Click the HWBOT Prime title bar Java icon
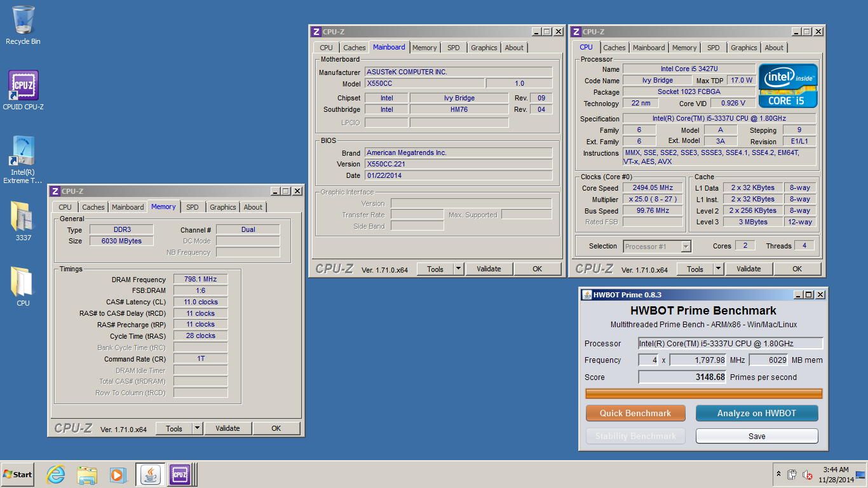This screenshot has height=488, width=868. pos(587,295)
